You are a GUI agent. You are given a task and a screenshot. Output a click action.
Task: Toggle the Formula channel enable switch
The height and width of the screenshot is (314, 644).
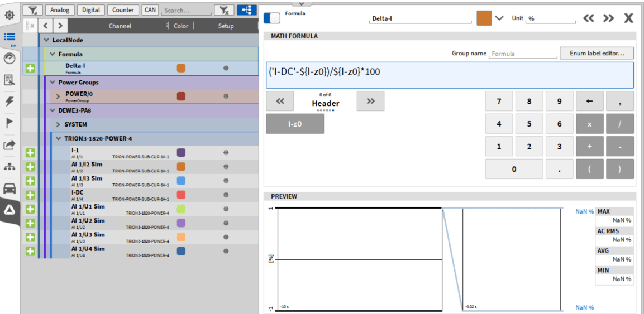coord(272,18)
